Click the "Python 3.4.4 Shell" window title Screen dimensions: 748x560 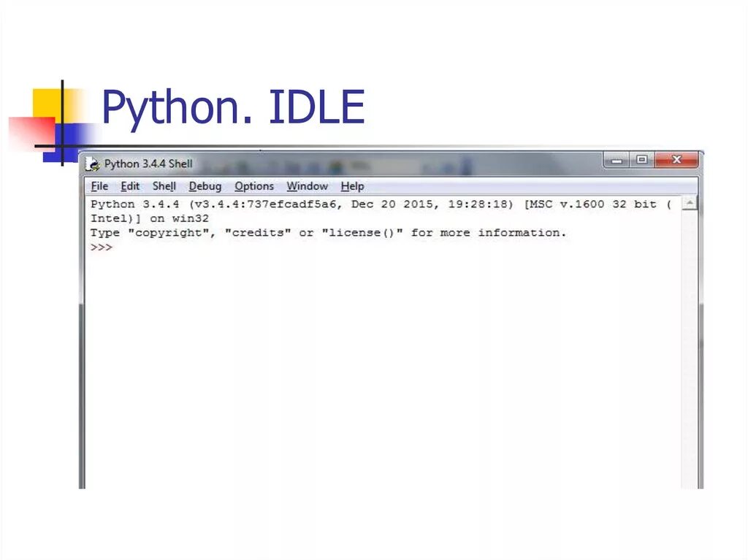point(148,164)
